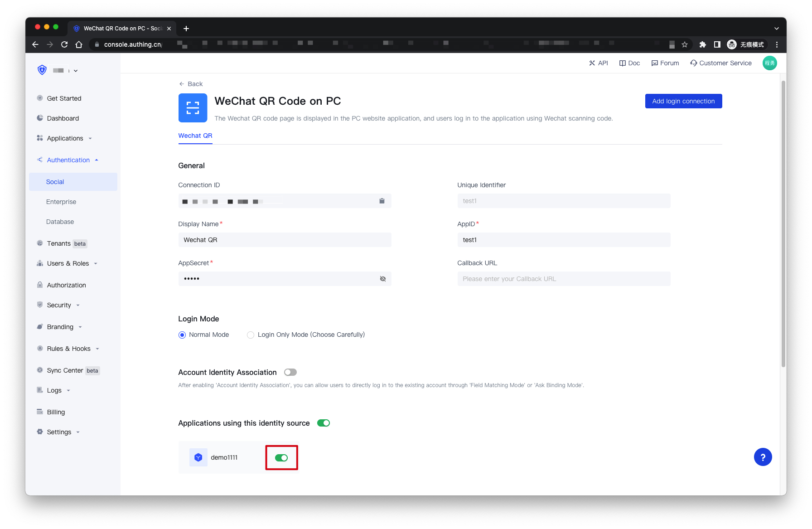Reload the page with browser refresh icon
The image size is (812, 529).
[64, 44]
